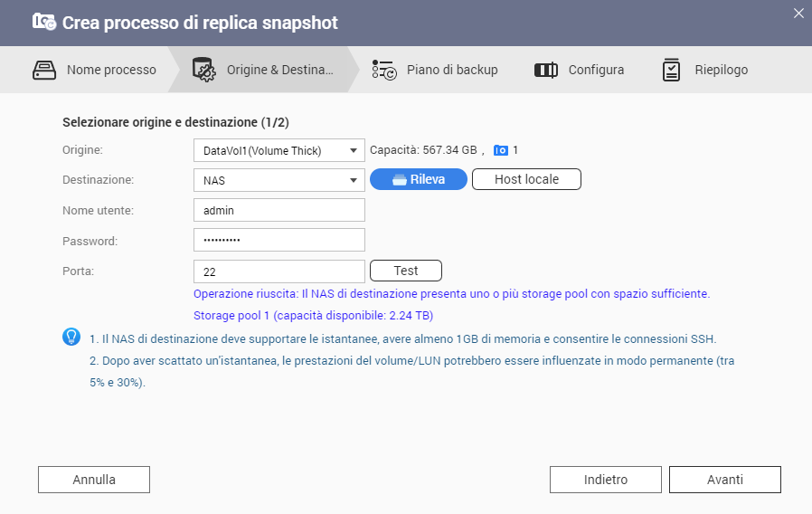Click the Configura step icon
Viewport: 812px width, 514px height.
[x=546, y=70]
